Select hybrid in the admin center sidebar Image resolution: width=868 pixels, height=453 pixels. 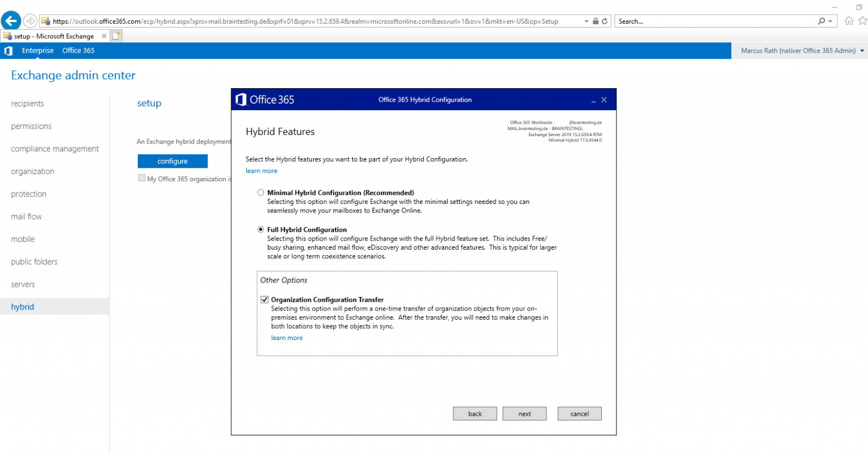(x=23, y=306)
